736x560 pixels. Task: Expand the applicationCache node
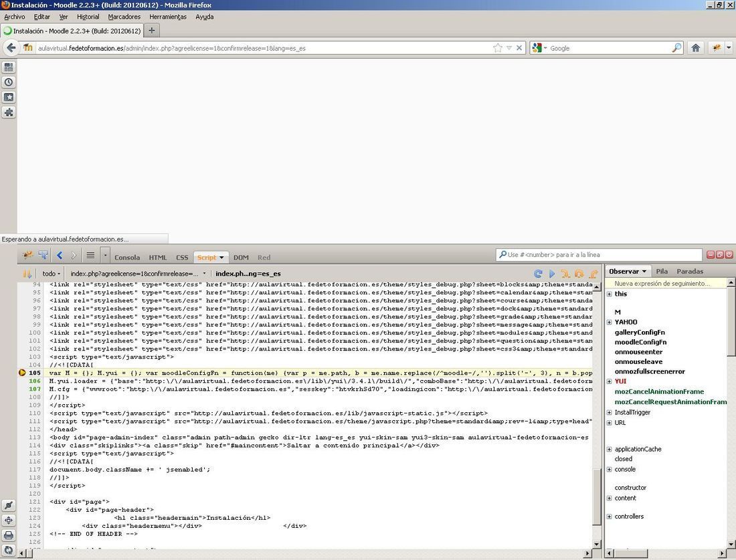pos(609,449)
